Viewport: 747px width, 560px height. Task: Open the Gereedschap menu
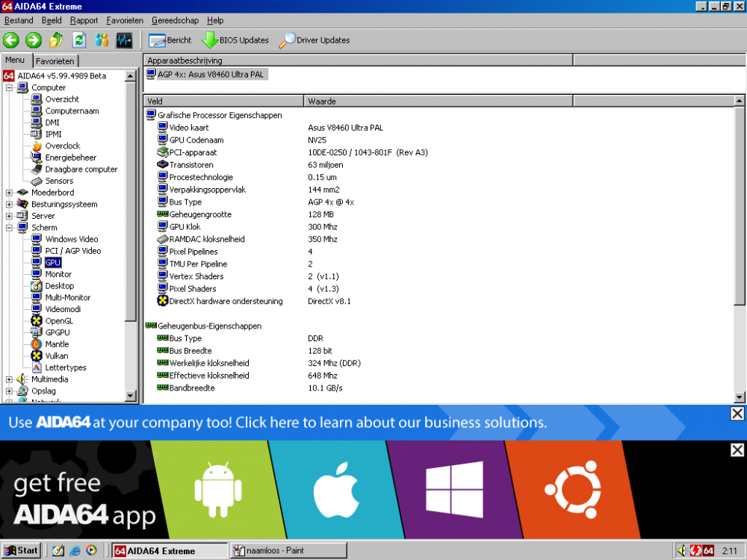(x=175, y=21)
